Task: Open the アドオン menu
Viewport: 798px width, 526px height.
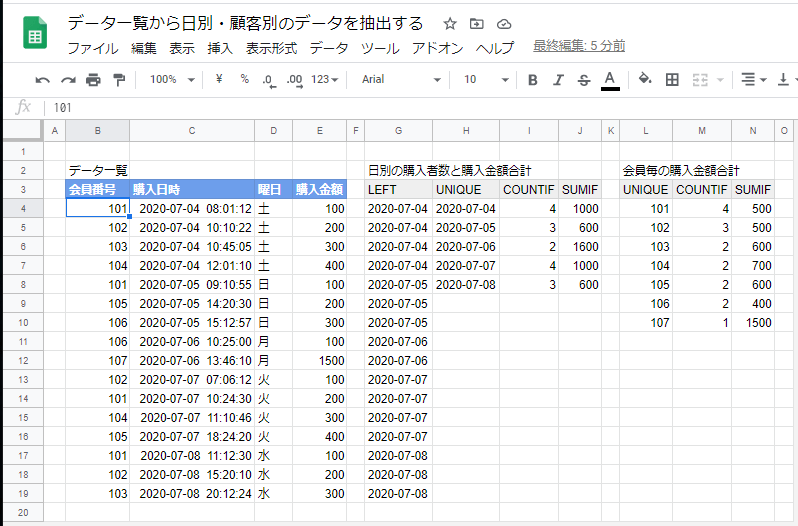Action: (x=438, y=48)
